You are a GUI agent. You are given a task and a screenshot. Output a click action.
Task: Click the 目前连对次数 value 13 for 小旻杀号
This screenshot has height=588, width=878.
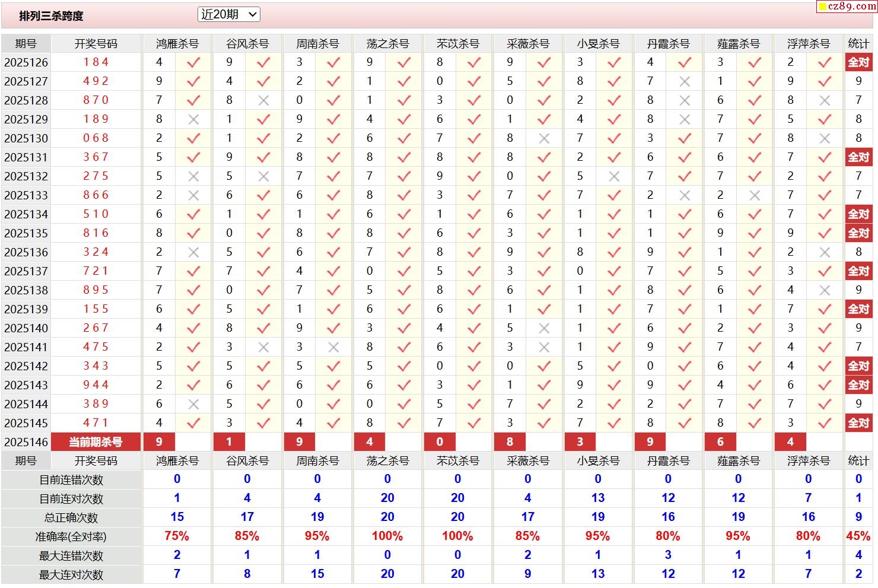pyautogui.click(x=598, y=498)
